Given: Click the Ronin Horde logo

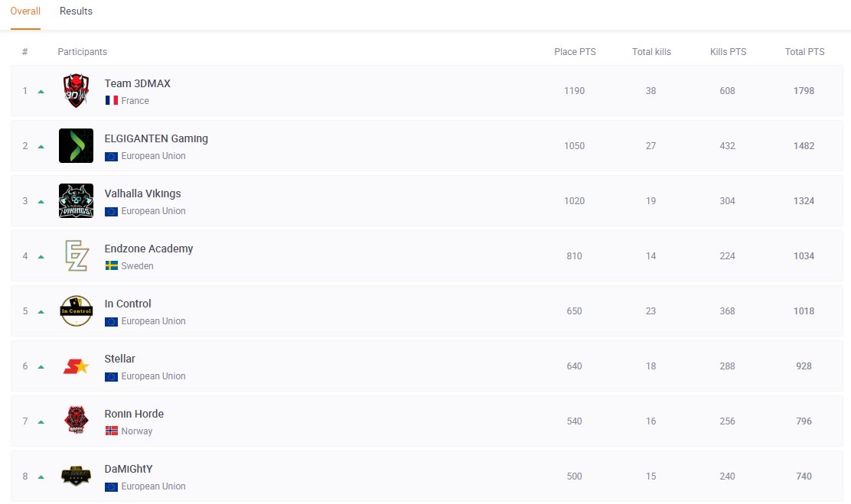Looking at the screenshot, I should [76, 421].
